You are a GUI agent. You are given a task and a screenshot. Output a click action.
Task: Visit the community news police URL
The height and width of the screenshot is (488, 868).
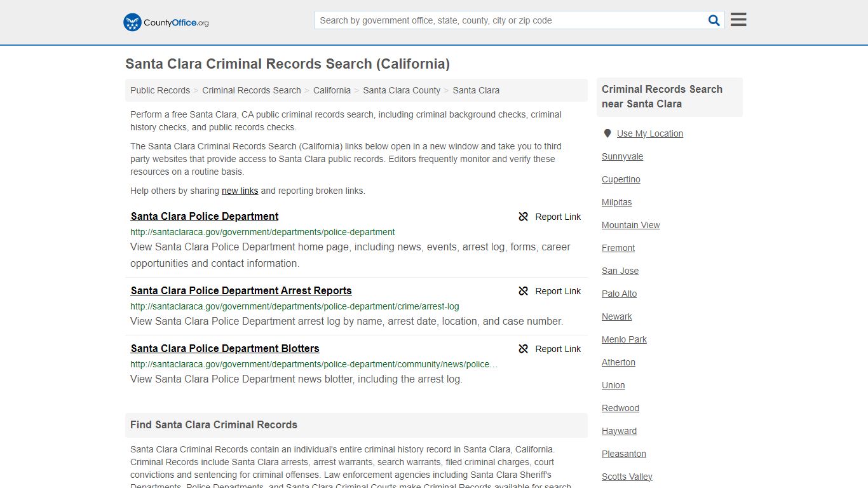(314, 364)
